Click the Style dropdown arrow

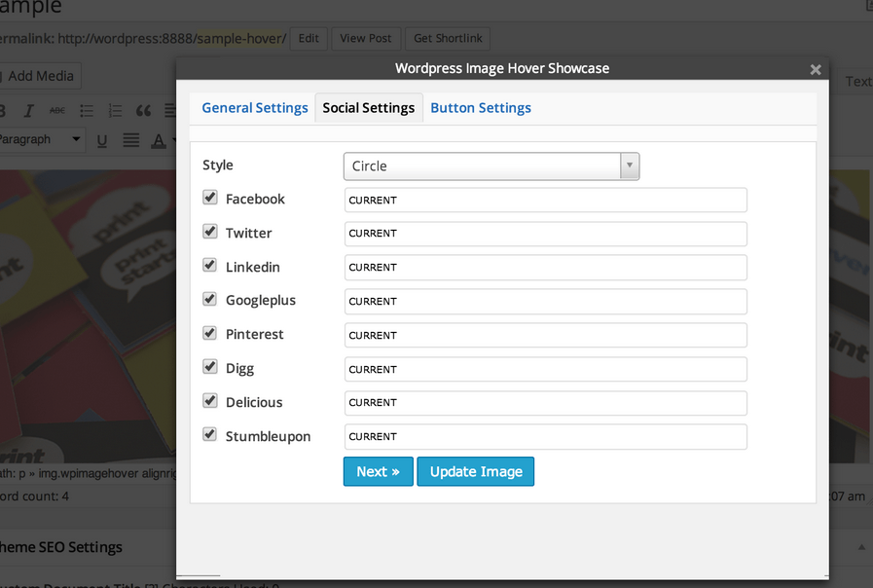630,165
